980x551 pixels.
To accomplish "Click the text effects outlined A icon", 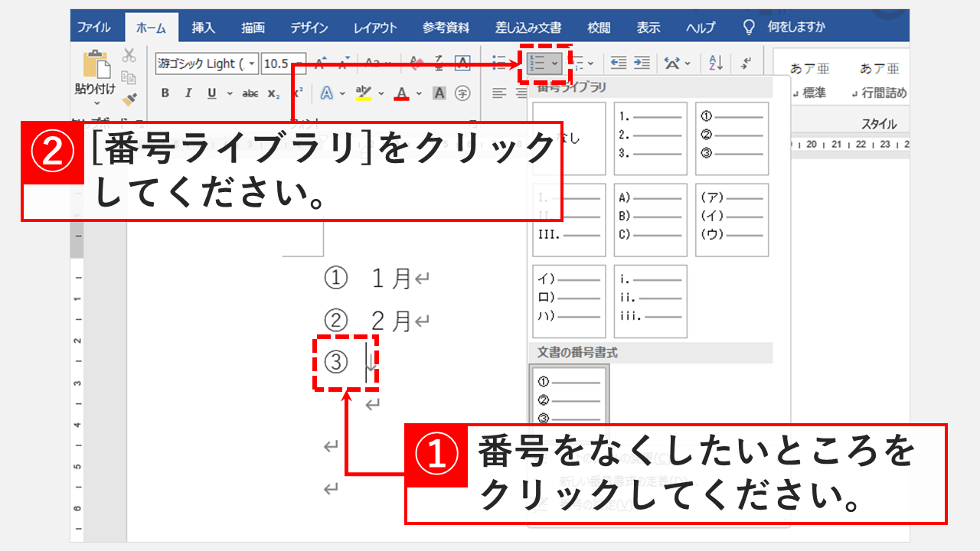I will tap(327, 93).
